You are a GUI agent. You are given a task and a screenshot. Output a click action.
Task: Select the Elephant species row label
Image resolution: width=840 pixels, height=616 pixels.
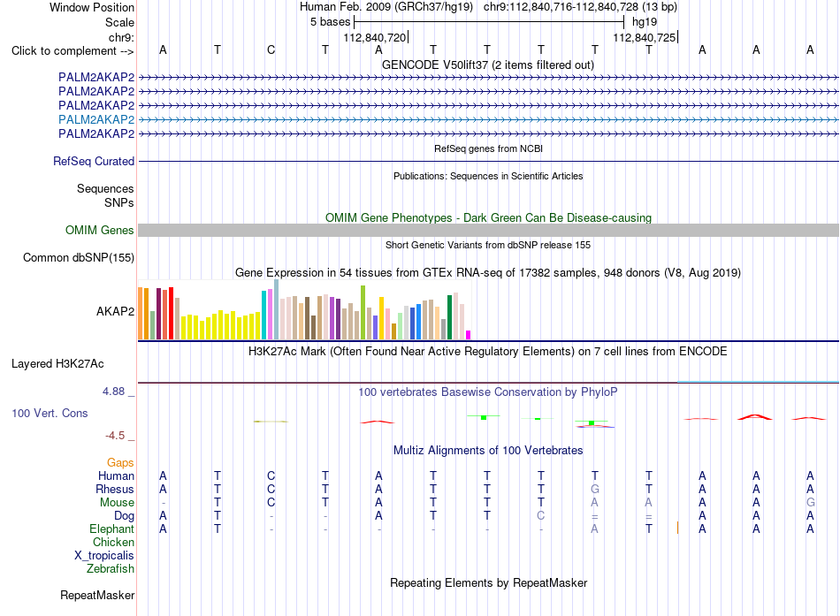click(111, 529)
